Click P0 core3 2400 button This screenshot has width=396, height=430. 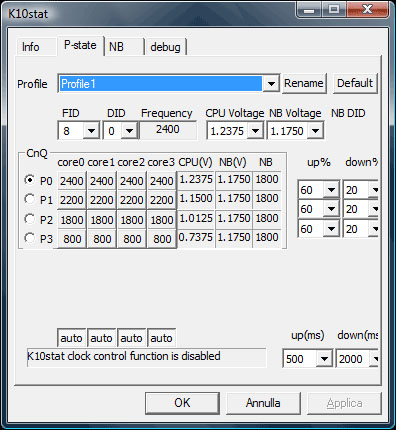click(162, 181)
